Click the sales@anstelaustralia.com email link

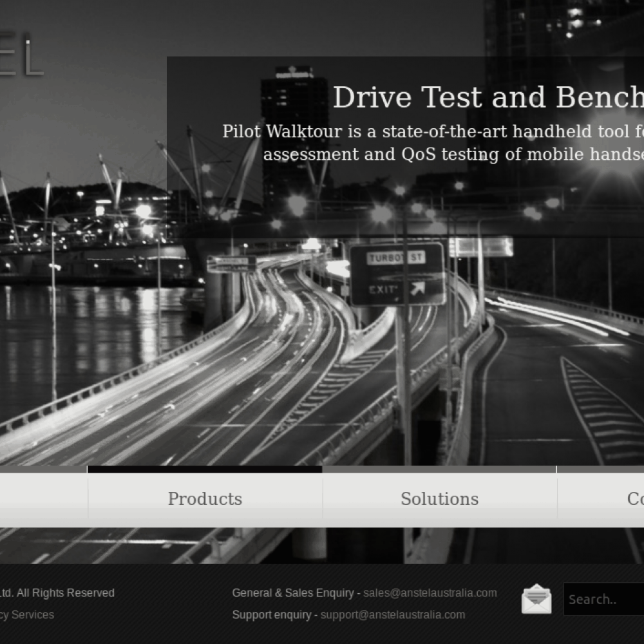(x=430, y=593)
